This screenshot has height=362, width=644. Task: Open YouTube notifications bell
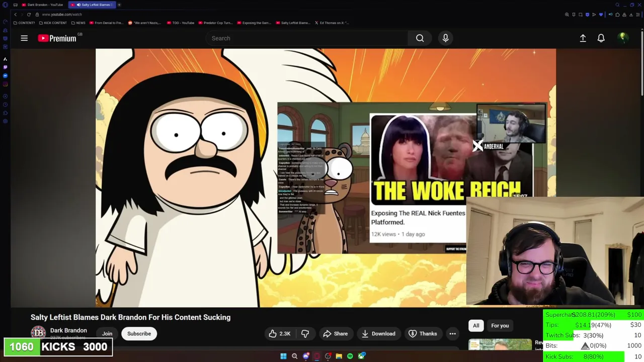[x=601, y=38]
